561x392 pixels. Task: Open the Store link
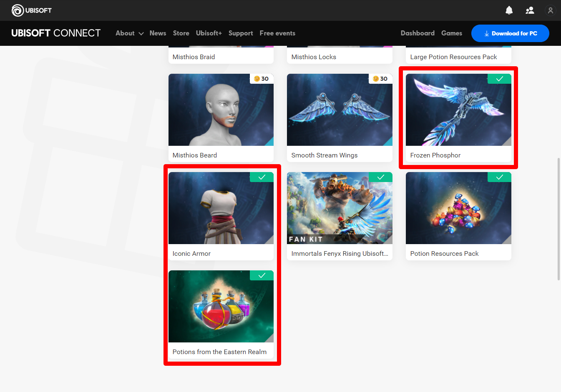point(181,33)
